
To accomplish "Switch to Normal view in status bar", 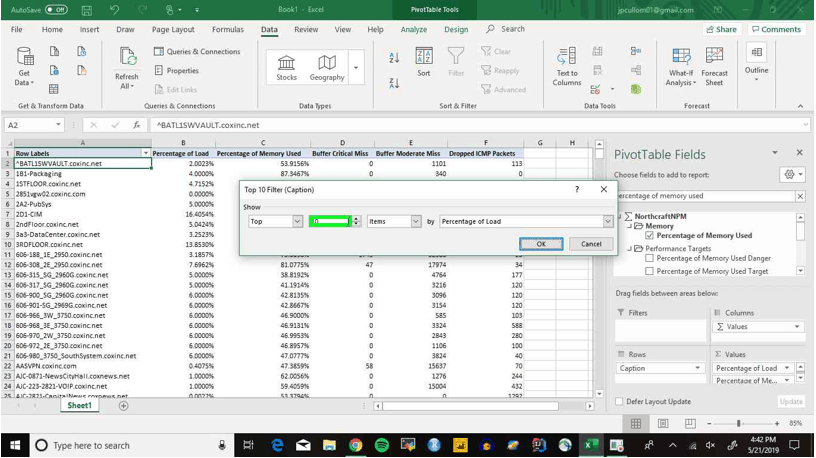I will coord(636,424).
